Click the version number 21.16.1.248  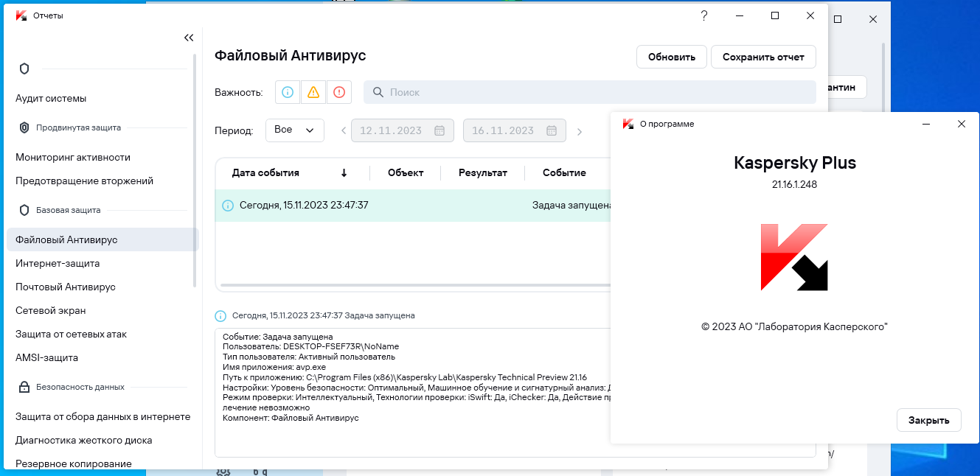(x=795, y=184)
